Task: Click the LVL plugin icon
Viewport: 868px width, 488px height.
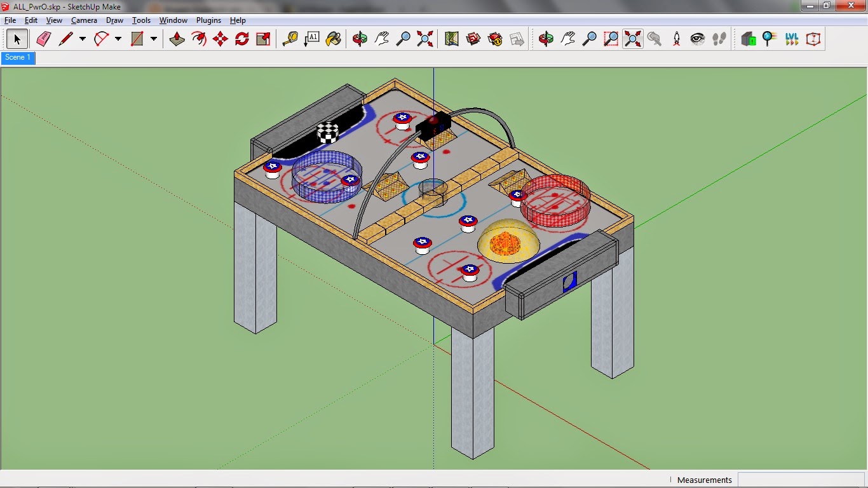Action: pyautogui.click(x=792, y=39)
